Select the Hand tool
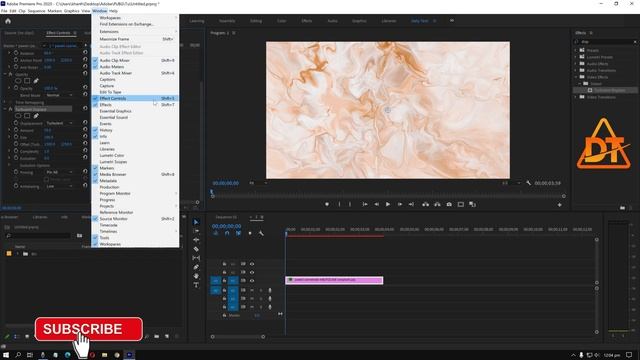The width and height of the screenshot is (640, 360). point(196,276)
